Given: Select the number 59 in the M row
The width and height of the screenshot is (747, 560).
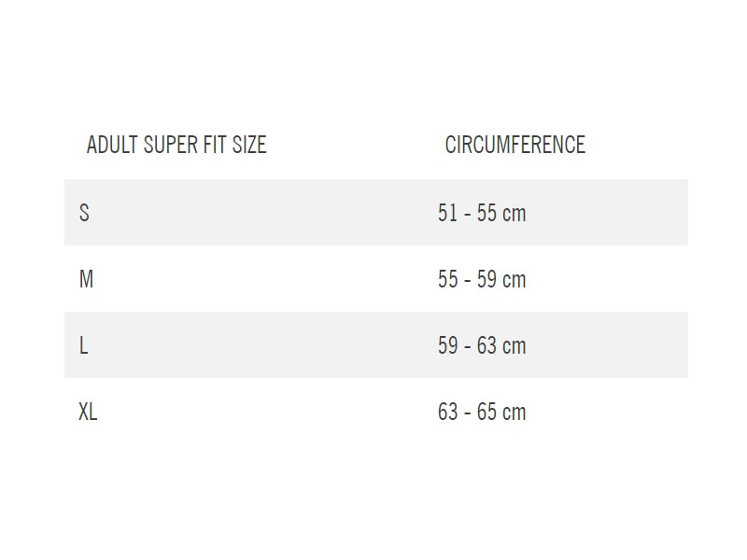Looking at the screenshot, I should pos(486,279).
